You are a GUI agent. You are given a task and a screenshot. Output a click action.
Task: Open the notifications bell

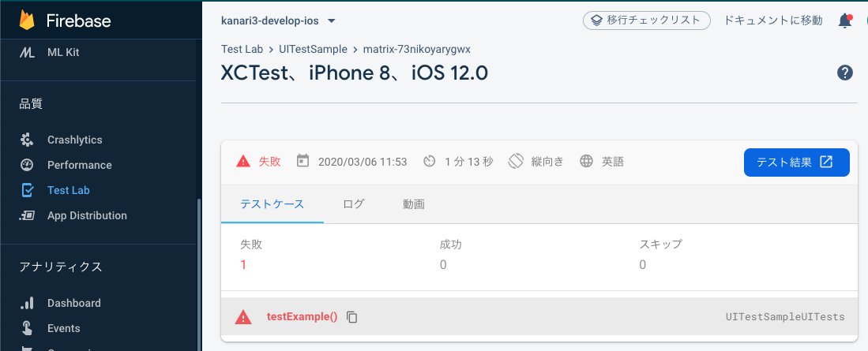click(845, 21)
